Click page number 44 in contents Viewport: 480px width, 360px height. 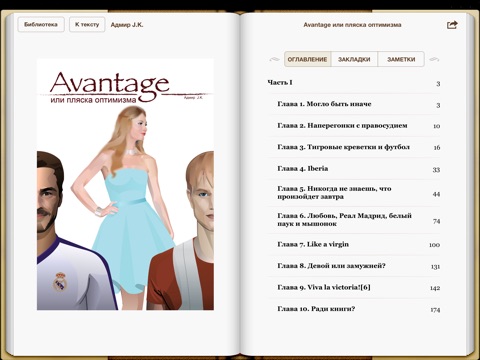point(436,194)
